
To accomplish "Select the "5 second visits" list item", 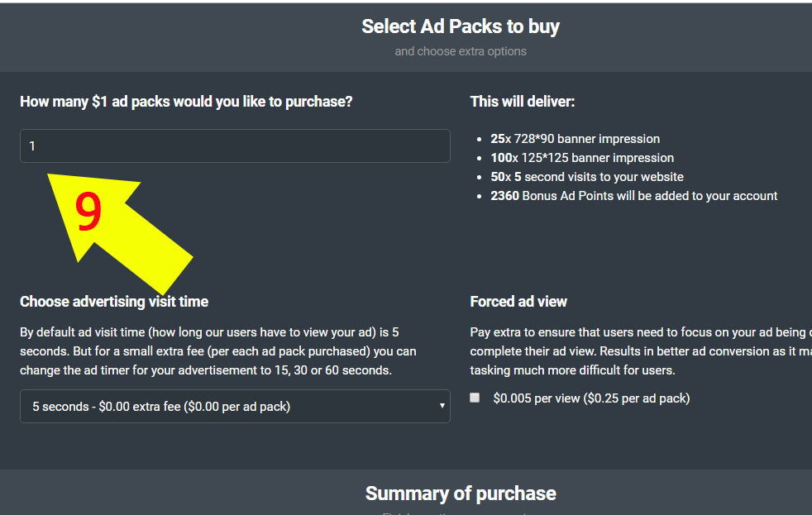I will [x=586, y=177].
